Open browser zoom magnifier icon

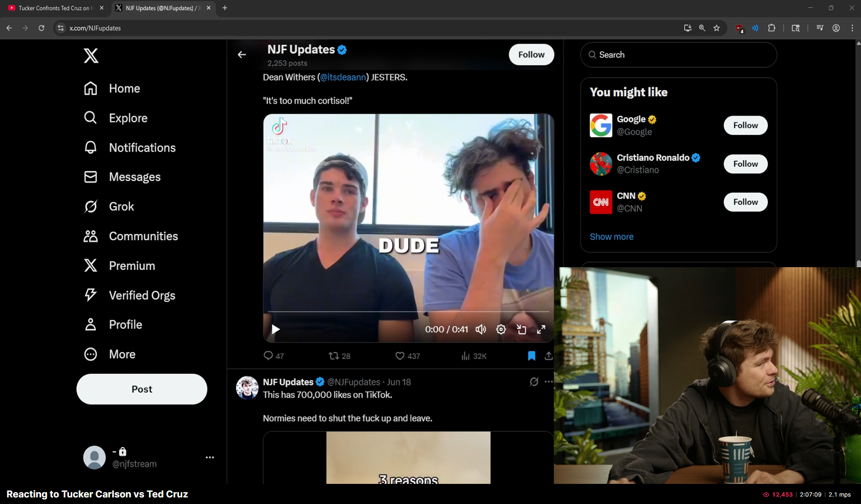(702, 28)
